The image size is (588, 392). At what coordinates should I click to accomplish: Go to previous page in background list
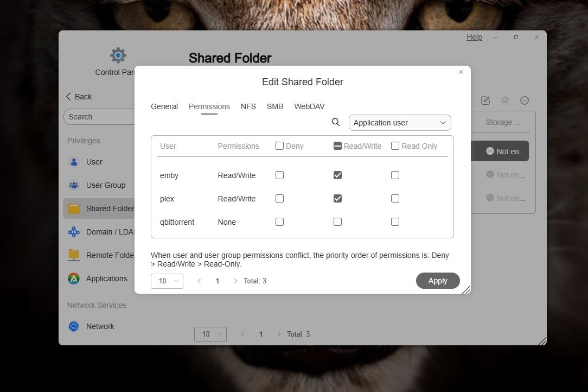(x=242, y=334)
